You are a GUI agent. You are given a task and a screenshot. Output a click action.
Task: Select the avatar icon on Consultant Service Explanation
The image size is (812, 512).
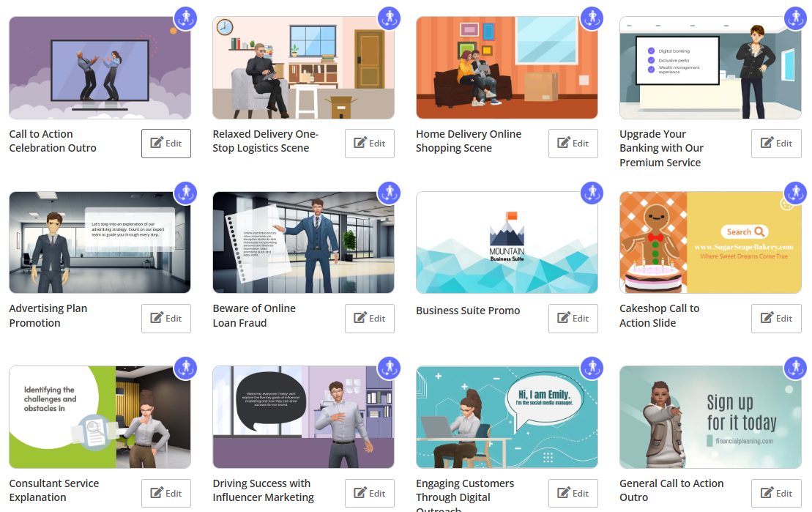[x=185, y=368]
